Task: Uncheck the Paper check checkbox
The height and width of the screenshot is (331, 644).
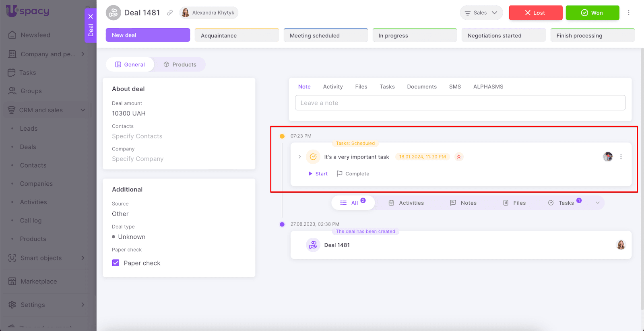Action: point(116,263)
